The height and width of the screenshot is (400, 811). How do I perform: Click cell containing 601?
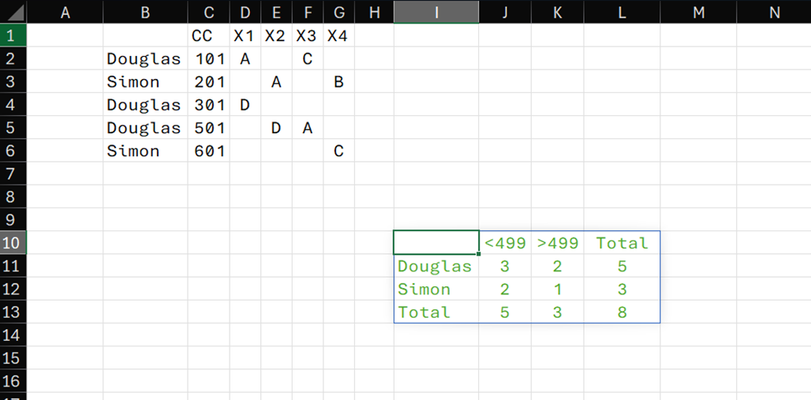208,151
